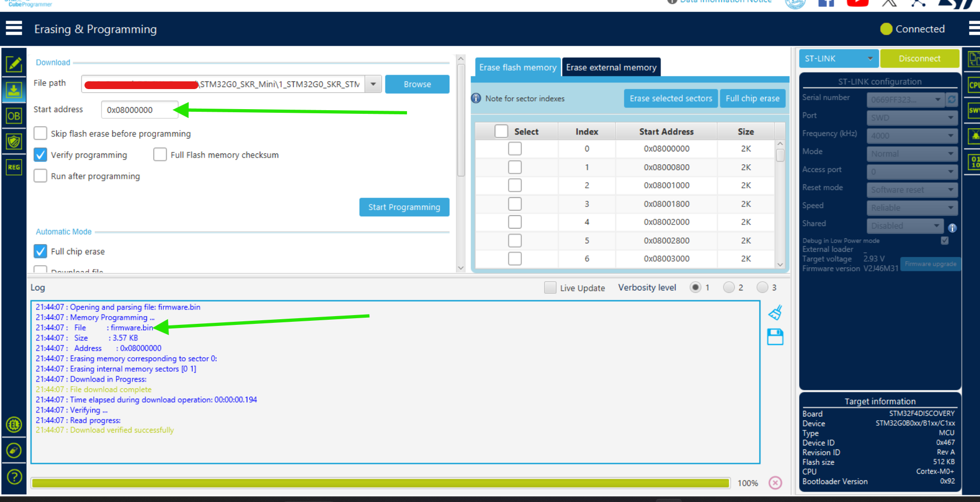Screen dimensions: 980x502
Task: Refresh the ST-LINK serial number list
Action: click(x=952, y=99)
